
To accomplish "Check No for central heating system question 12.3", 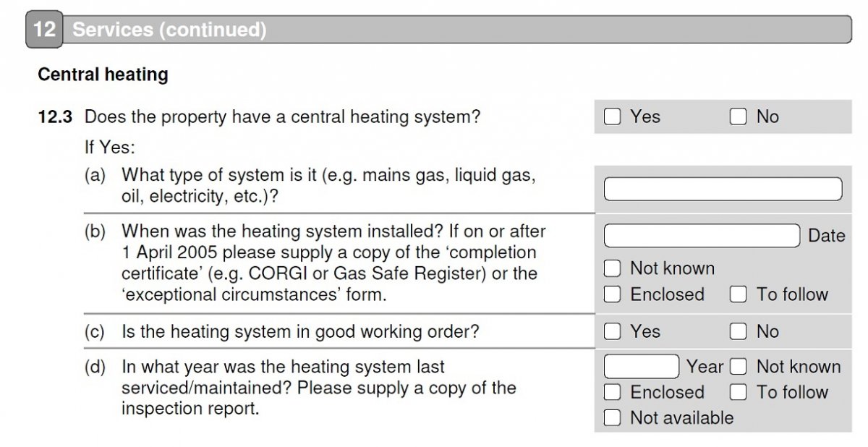I will coord(738,117).
